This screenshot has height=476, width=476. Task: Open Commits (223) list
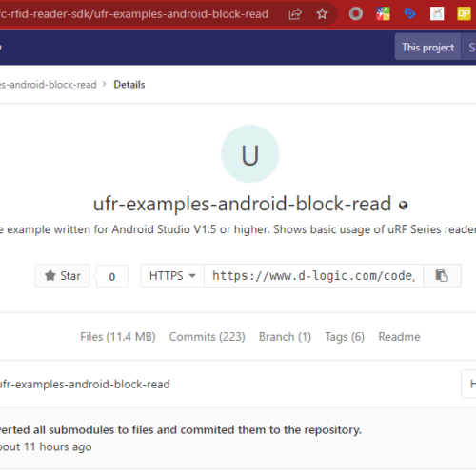coord(207,337)
